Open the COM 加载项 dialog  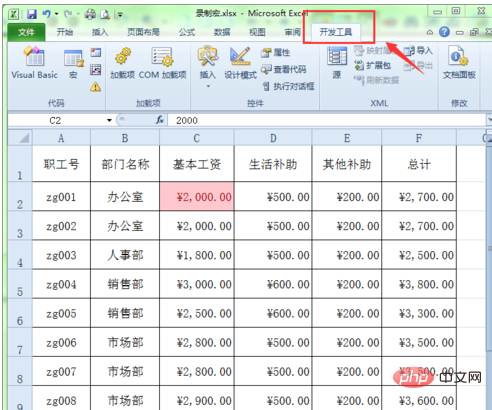162,63
